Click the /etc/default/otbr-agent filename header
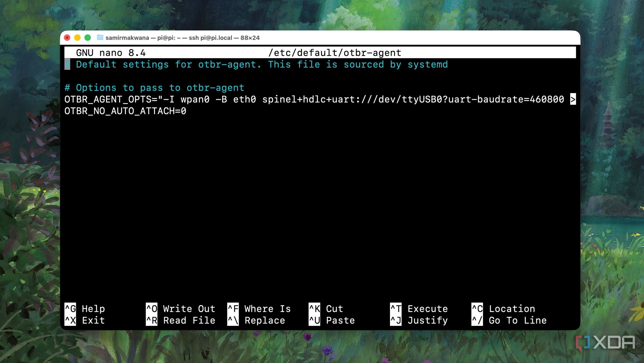 coord(335,53)
